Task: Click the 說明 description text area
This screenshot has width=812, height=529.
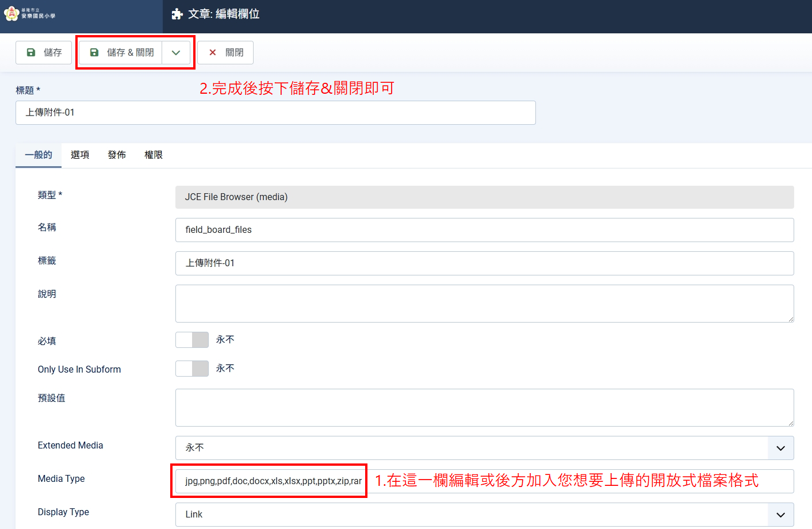Action: click(484, 304)
